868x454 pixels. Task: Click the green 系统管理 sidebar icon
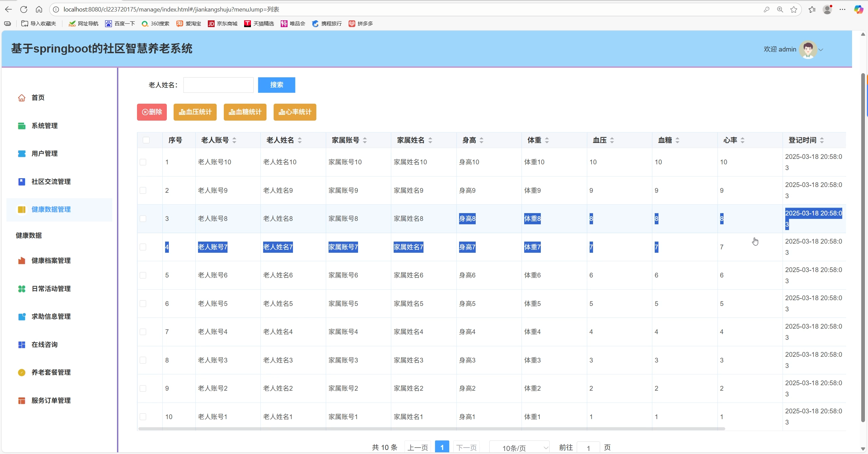pyautogui.click(x=22, y=126)
